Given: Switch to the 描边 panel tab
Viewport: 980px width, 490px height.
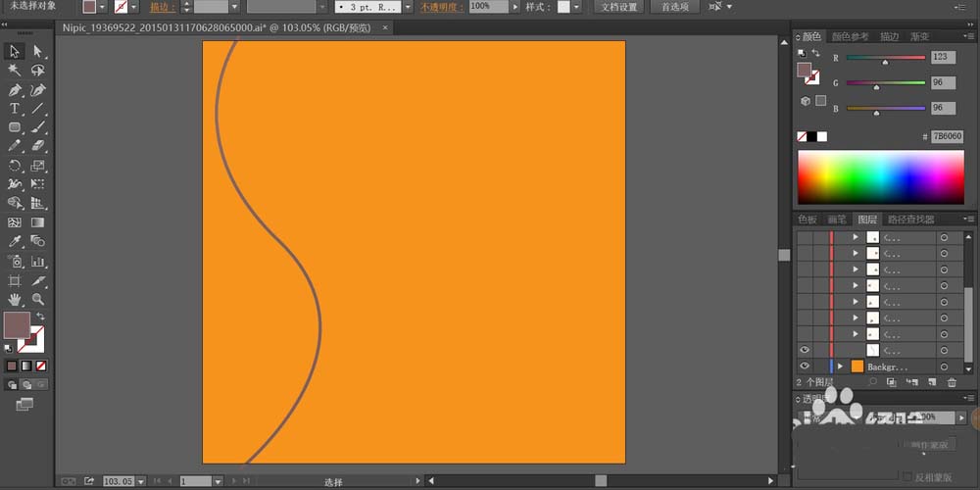Looking at the screenshot, I should point(890,37).
